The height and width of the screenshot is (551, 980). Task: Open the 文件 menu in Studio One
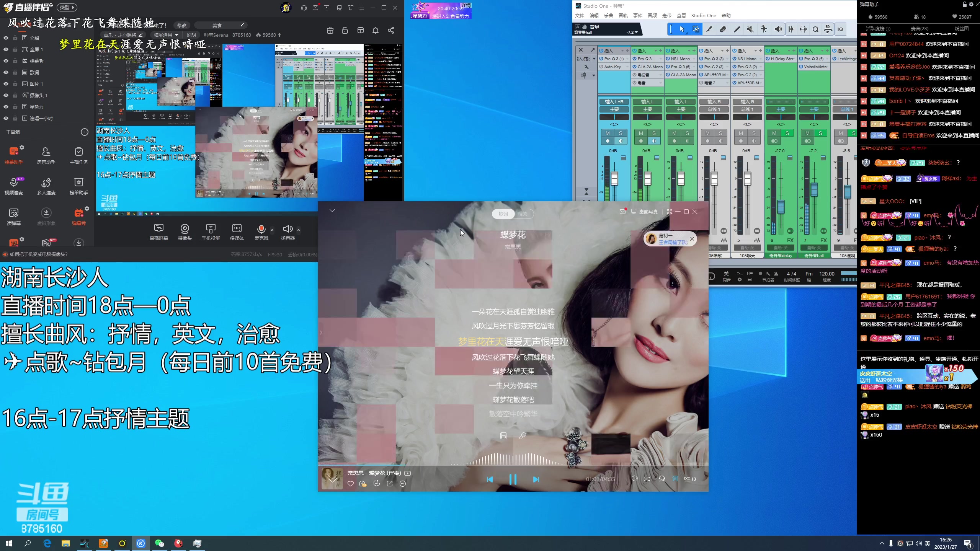580,16
